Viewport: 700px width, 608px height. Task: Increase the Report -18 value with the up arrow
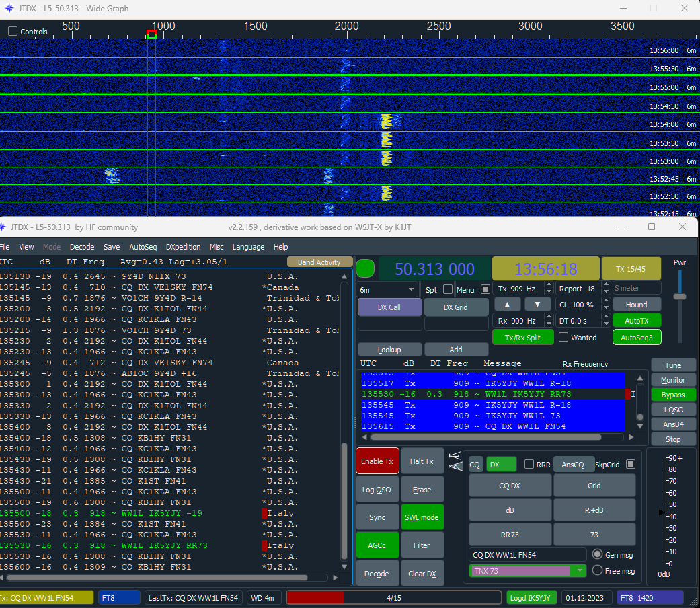pos(606,285)
